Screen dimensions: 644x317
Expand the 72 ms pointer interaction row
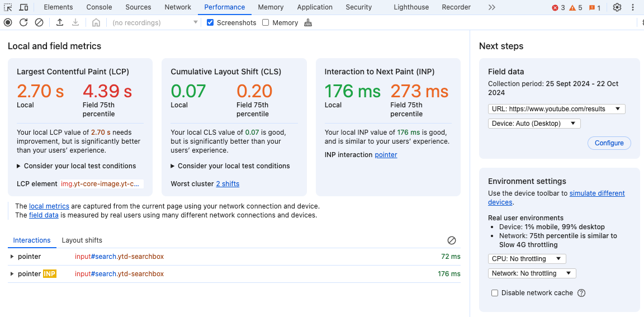[x=12, y=257]
